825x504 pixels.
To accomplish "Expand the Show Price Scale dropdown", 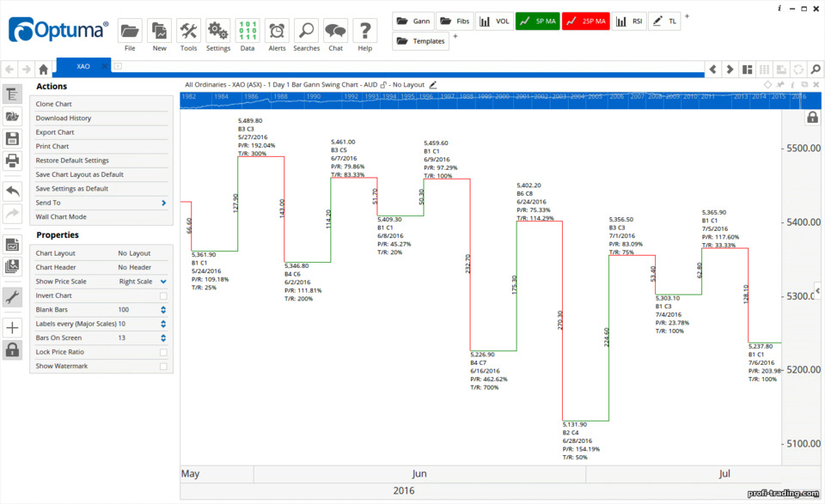I will tap(163, 282).
